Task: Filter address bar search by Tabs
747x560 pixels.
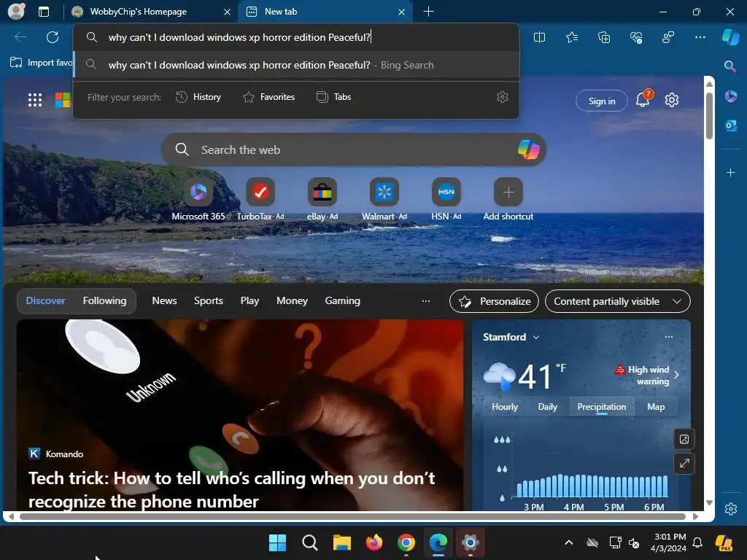Action: (x=333, y=97)
